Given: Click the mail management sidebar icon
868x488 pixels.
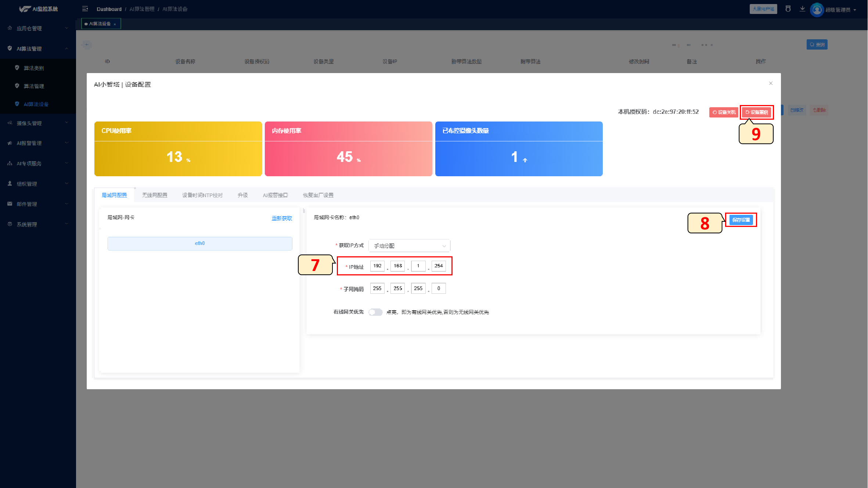Looking at the screenshot, I should point(10,204).
